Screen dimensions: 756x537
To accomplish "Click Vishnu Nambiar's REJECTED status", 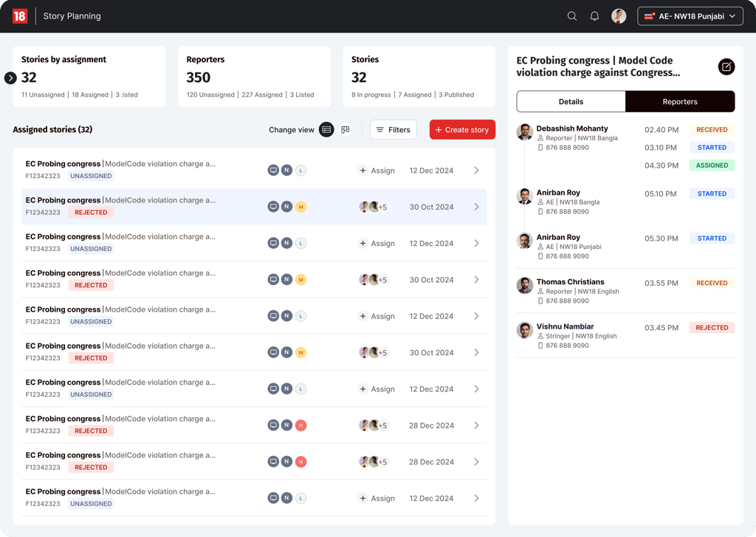I will tap(712, 327).
